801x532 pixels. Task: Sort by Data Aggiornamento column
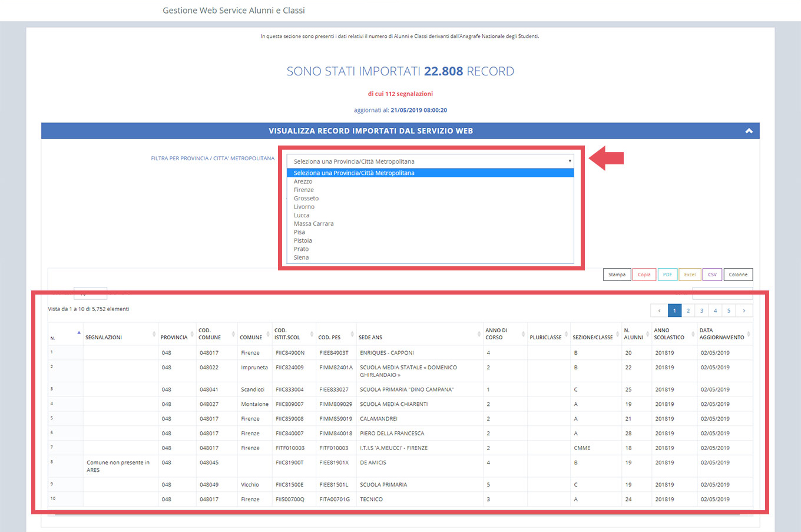[x=722, y=334]
